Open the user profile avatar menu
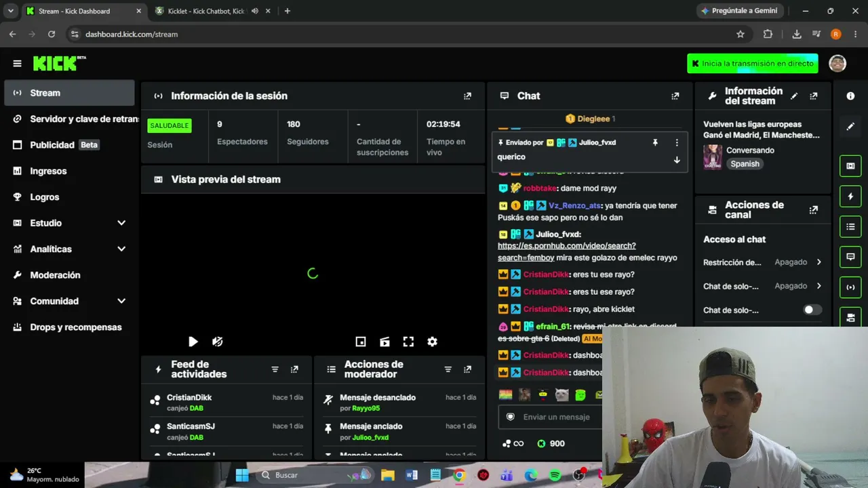The image size is (868, 488). click(x=837, y=63)
